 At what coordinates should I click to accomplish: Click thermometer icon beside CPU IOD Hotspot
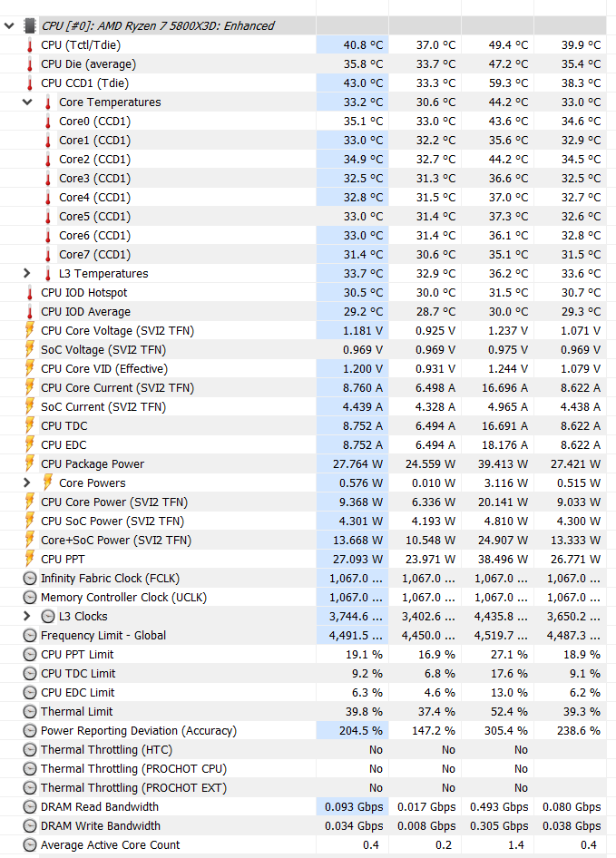pos(30,293)
